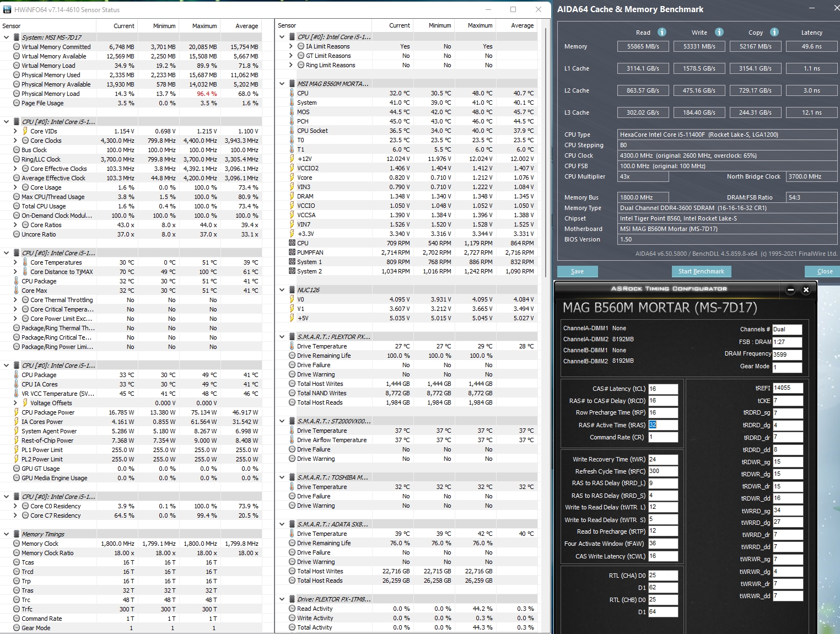Click the icon beside Uncore Ratio
The image size is (840, 634).
[17, 234]
